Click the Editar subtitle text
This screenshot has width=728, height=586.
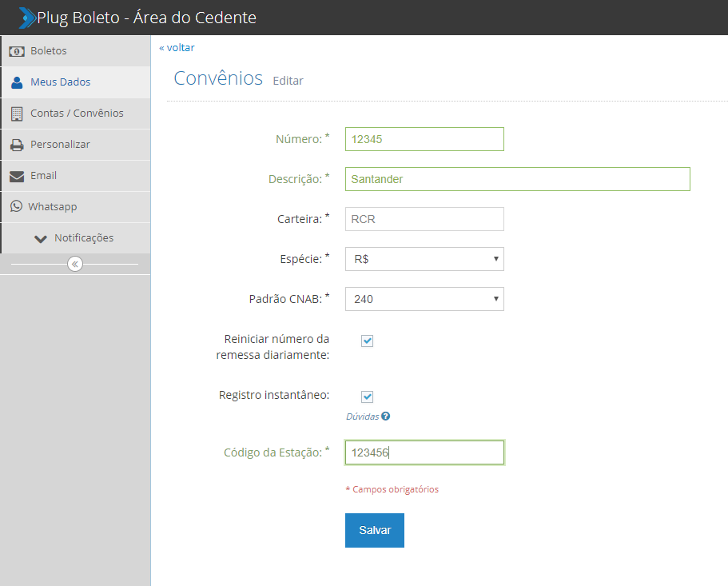(x=288, y=81)
